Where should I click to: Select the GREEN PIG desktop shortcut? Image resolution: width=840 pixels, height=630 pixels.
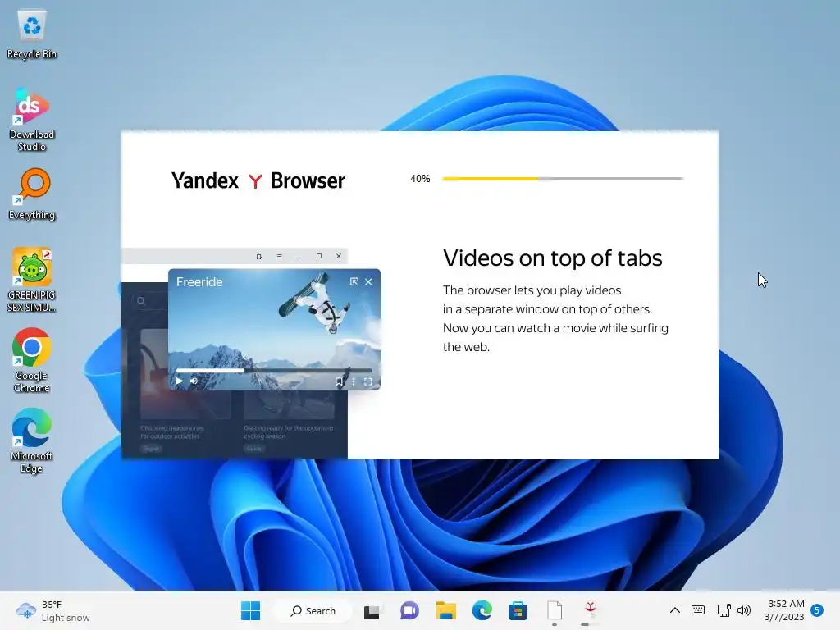tap(32, 281)
